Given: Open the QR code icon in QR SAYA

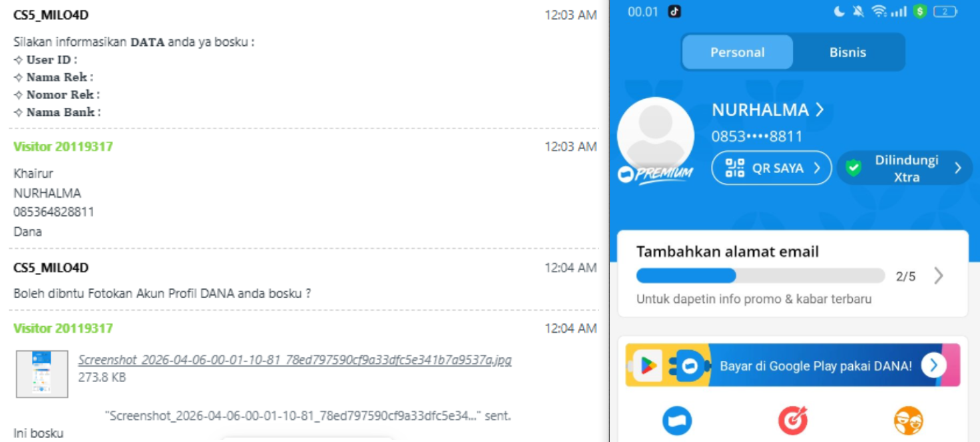Looking at the screenshot, I should (734, 168).
